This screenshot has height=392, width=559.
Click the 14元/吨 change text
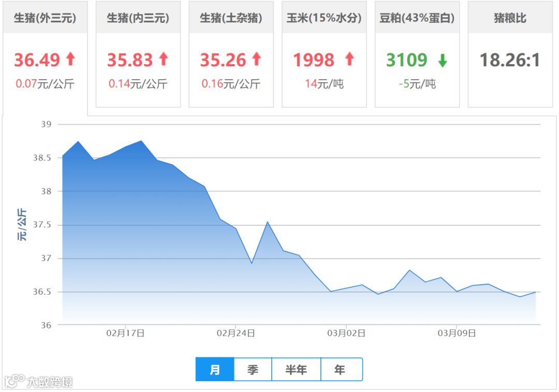click(325, 84)
